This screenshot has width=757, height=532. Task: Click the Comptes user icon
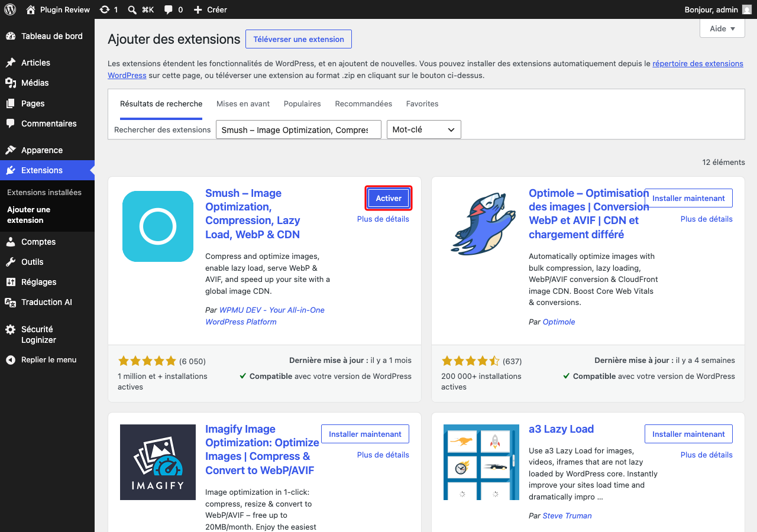coord(11,242)
